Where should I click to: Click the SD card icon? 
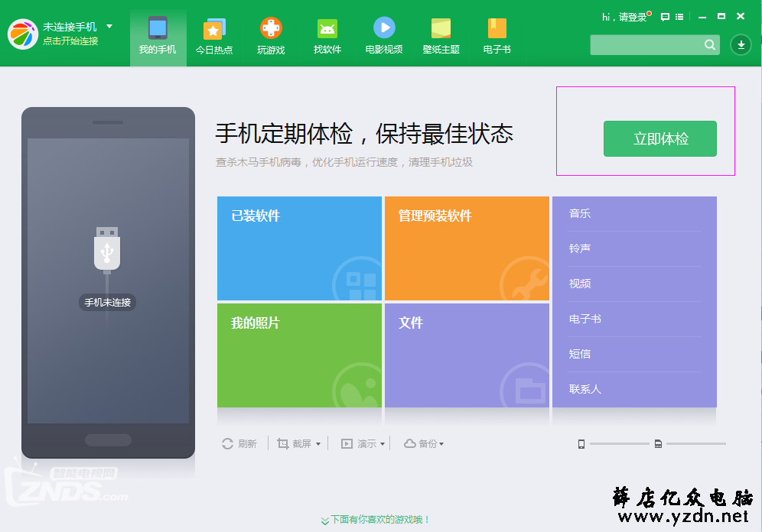click(658, 444)
